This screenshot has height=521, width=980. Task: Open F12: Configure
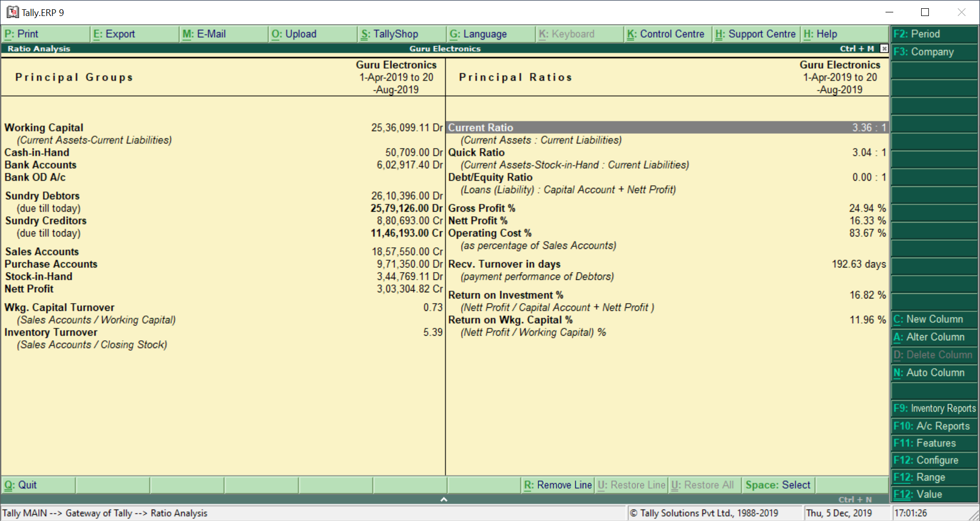(x=935, y=460)
